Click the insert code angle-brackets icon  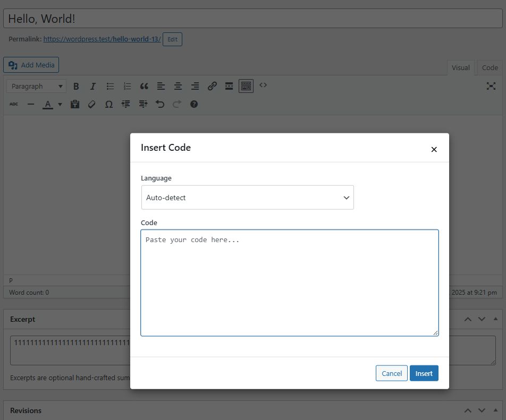[263, 85]
